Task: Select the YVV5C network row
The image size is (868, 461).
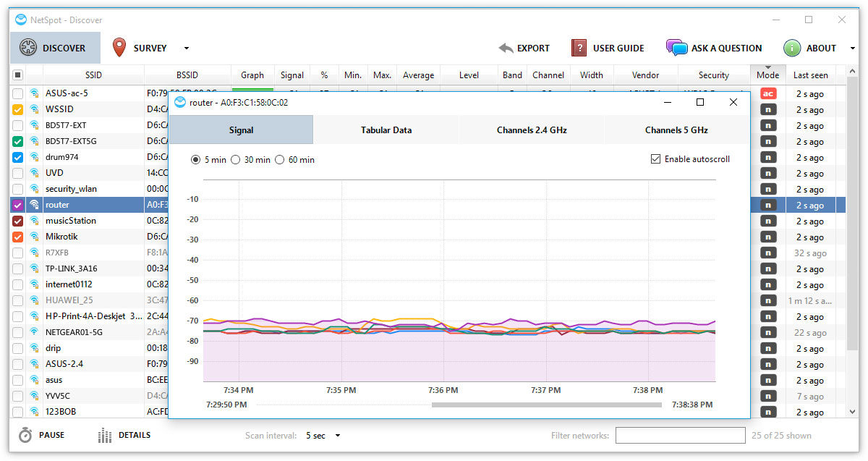Action: click(x=90, y=396)
